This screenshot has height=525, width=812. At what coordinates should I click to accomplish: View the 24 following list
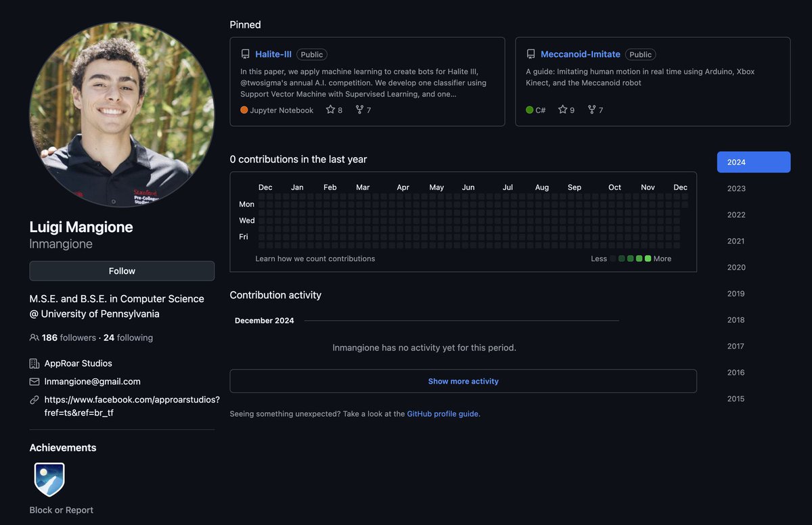tap(128, 338)
